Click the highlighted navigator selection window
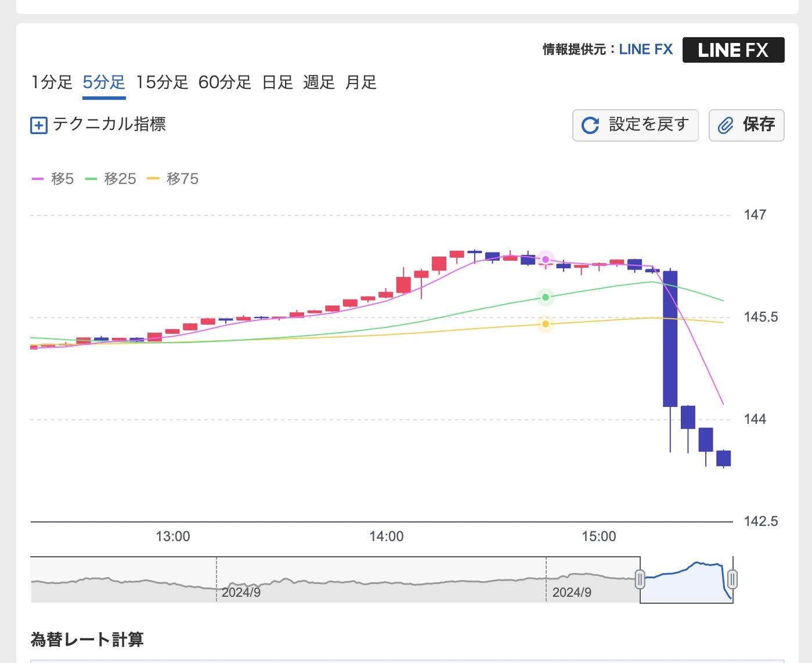The image size is (812, 663). pyautogui.click(x=686, y=580)
